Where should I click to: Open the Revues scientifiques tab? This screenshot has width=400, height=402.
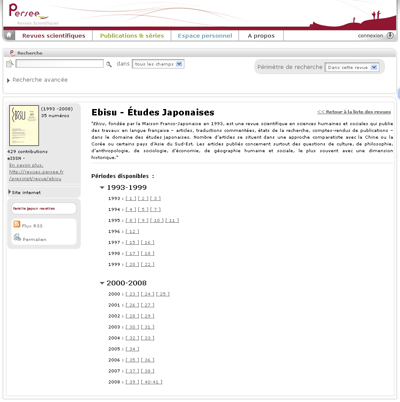point(54,36)
